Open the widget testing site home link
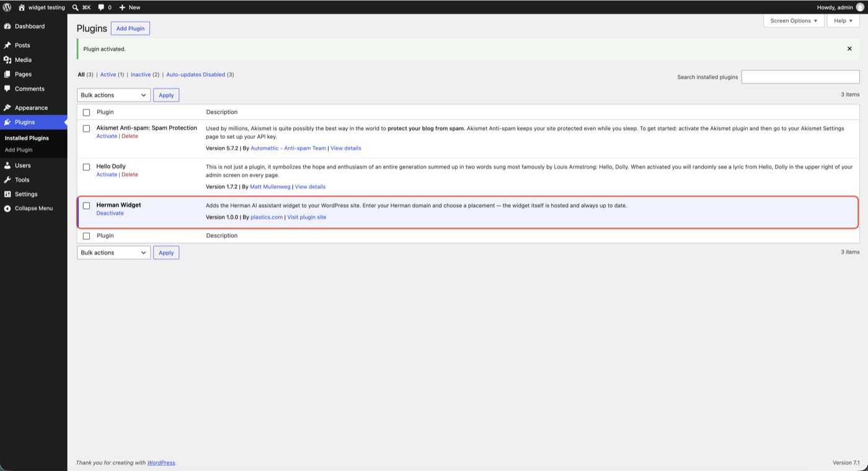This screenshot has height=471, width=868. coord(42,7)
